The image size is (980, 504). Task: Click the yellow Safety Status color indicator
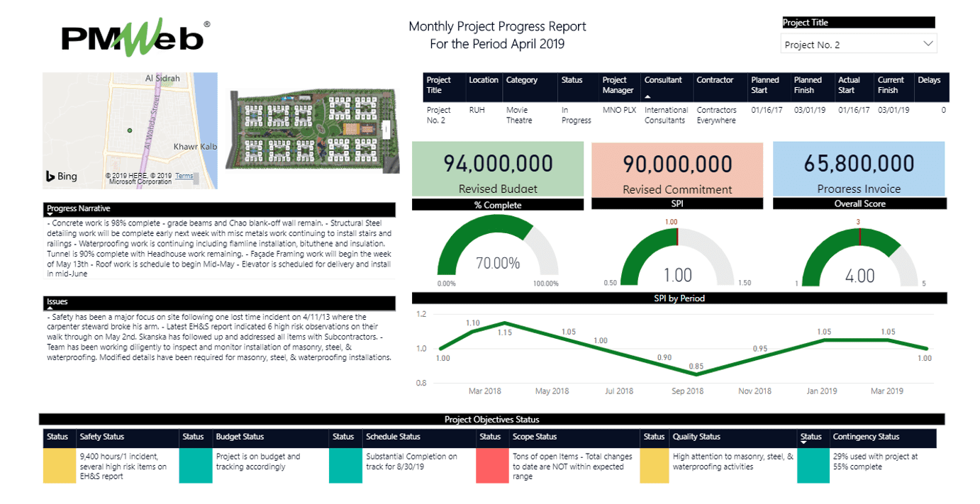click(x=60, y=466)
